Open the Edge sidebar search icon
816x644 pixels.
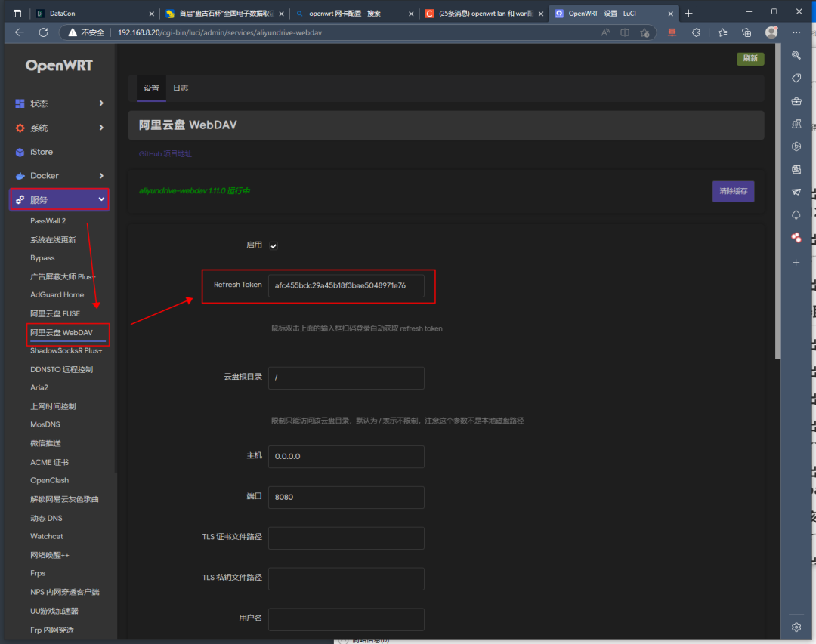(796, 55)
